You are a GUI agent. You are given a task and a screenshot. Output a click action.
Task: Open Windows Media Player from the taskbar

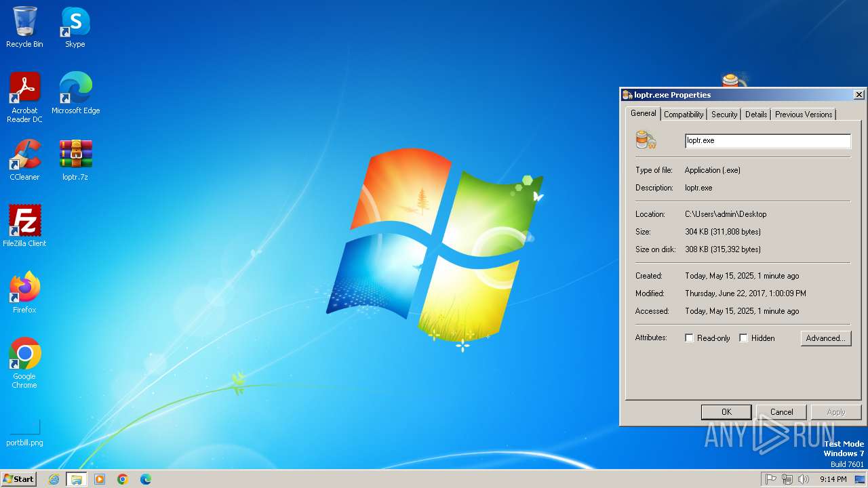[x=100, y=479]
